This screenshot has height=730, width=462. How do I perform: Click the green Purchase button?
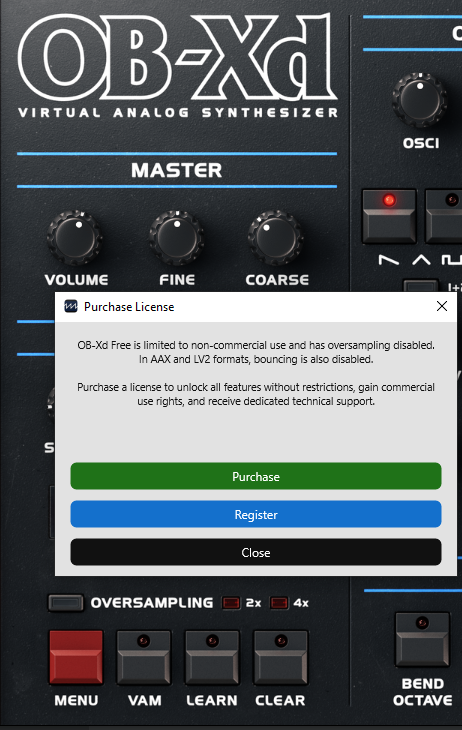click(256, 476)
